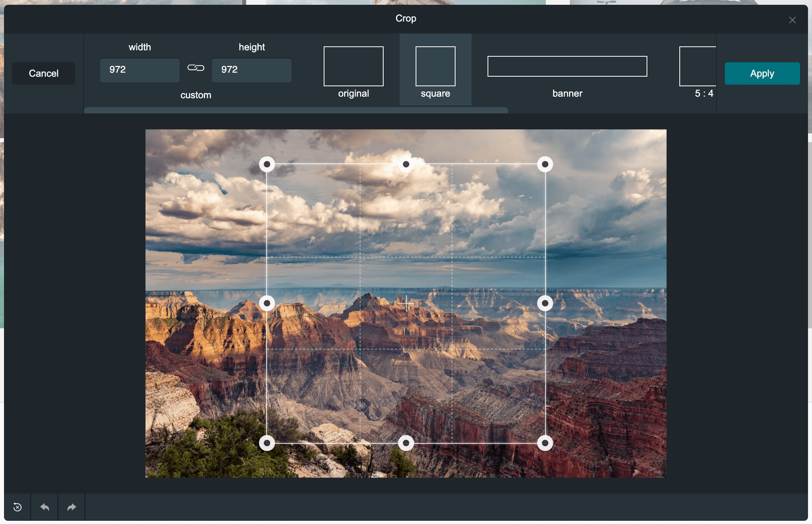Click the top-left crop corner handle
The image size is (812, 524).
point(267,164)
